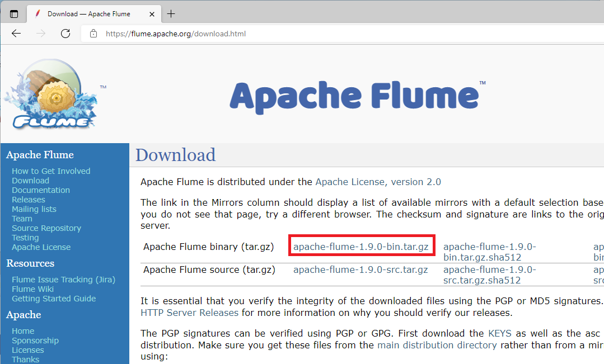This screenshot has height=364, width=604.
Task: Reload the page with the refresh icon
Action: coord(65,34)
